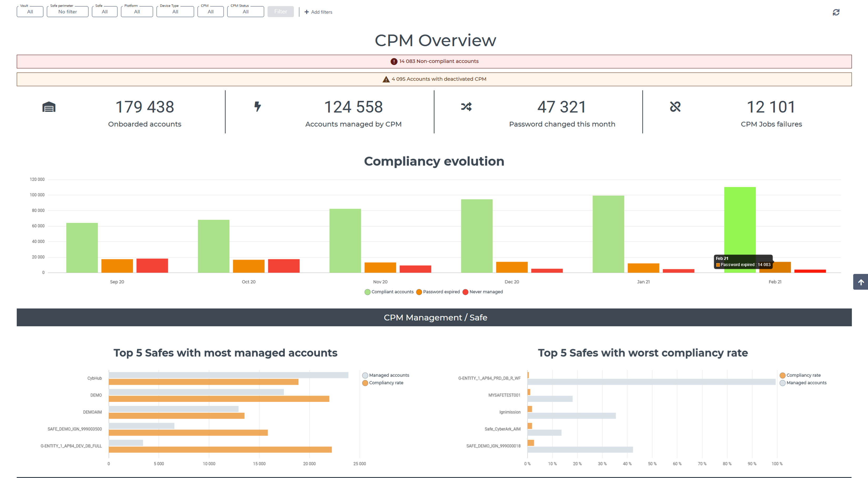This screenshot has width=868, height=478.
Task: Click the CybHub managed accounts bar
Action: pyautogui.click(x=228, y=375)
